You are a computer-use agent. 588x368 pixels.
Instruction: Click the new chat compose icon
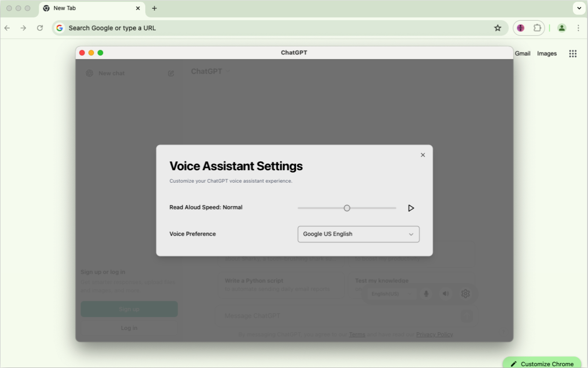coord(171,73)
